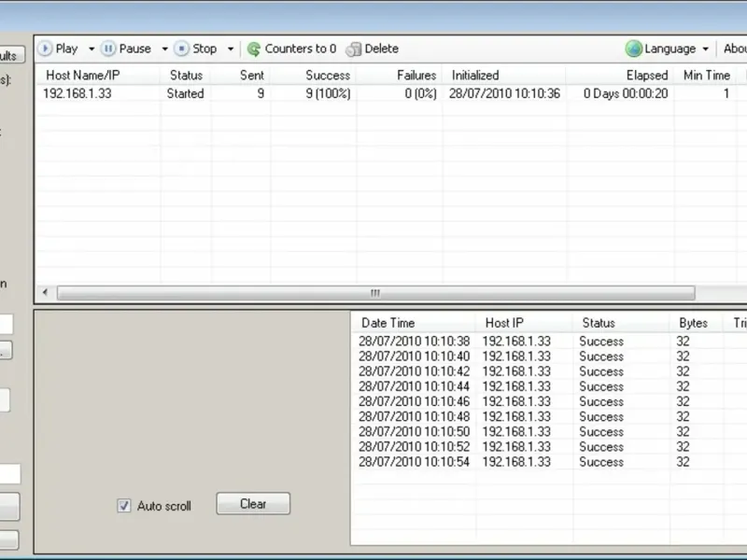Sort by upper Status column header

tap(186, 76)
